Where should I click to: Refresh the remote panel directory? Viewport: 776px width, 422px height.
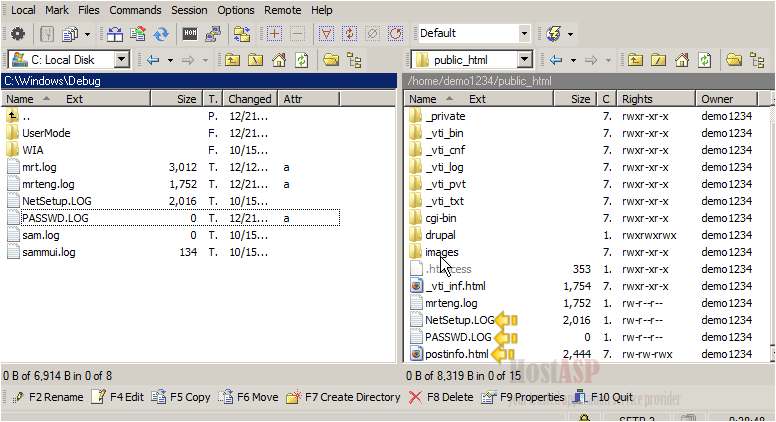click(704, 60)
